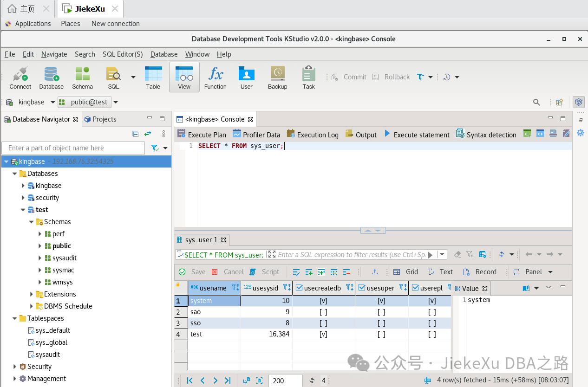Toggle usesuper checkbox for sao row
588x387 pixels.
coord(381,312)
